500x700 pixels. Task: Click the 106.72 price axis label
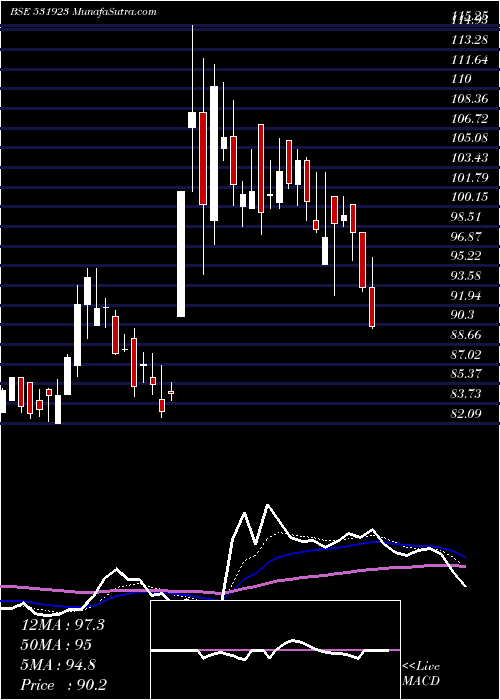[x=470, y=118]
